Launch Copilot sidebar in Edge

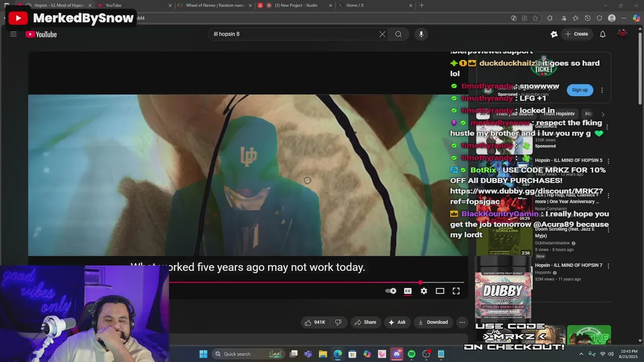coord(636,18)
